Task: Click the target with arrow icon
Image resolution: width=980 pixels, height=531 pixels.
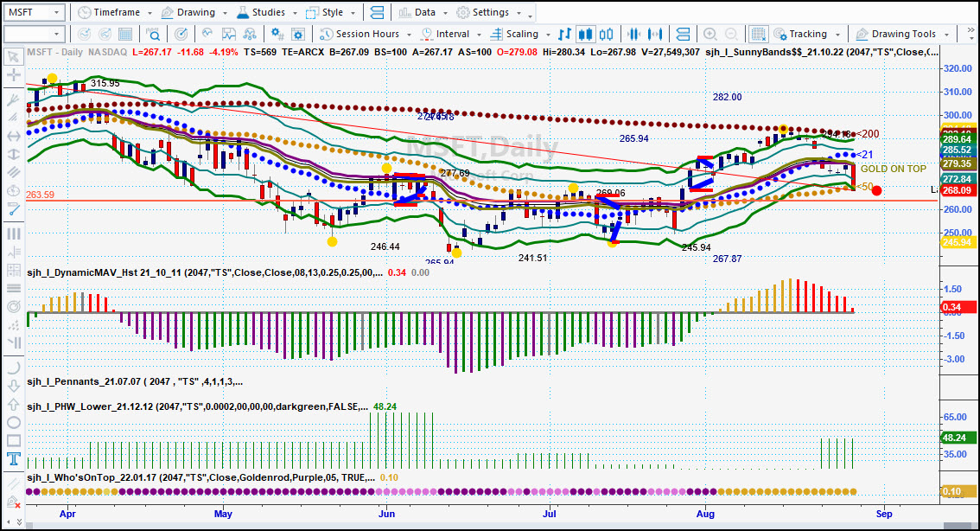Action: (181, 34)
